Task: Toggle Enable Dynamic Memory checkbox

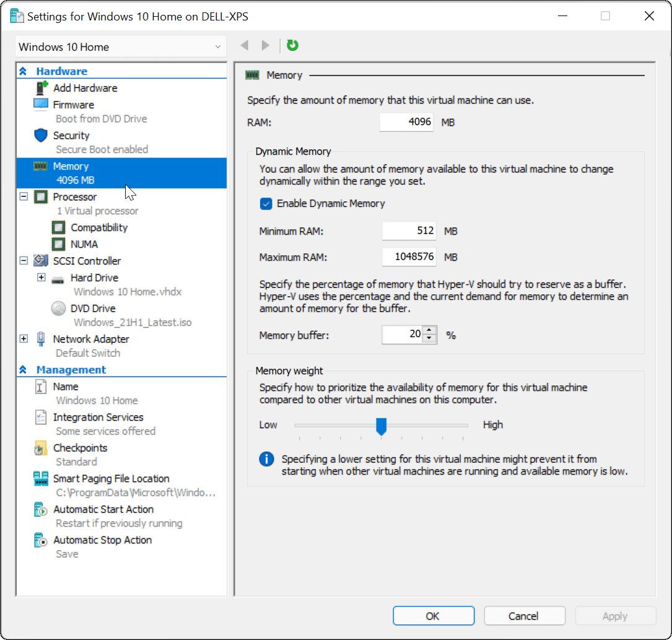Action: pyautogui.click(x=266, y=204)
